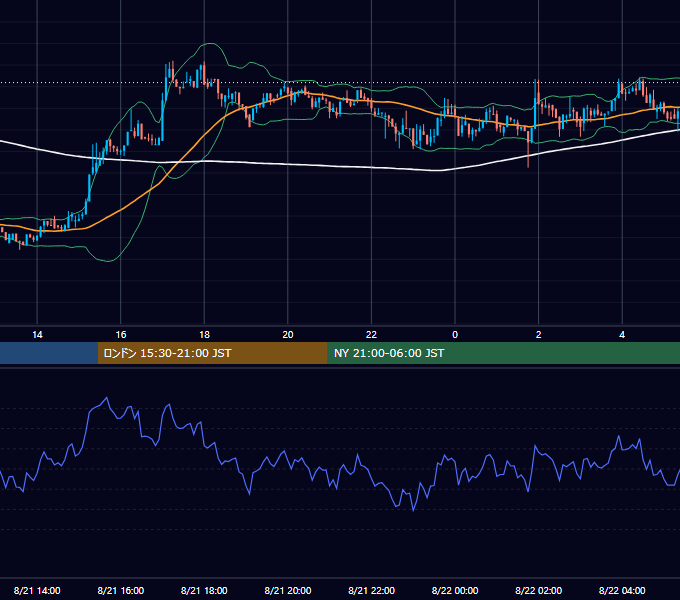The image size is (680, 600).
Task: Click the London 15:30-21:00 JST session bar
Action: [212, 353]
